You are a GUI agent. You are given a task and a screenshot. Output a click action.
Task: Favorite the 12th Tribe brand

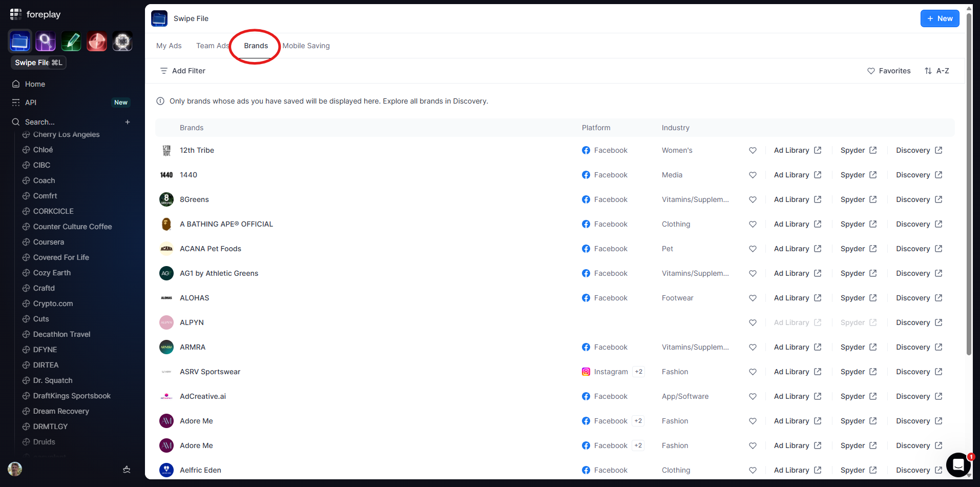[753, 150]
